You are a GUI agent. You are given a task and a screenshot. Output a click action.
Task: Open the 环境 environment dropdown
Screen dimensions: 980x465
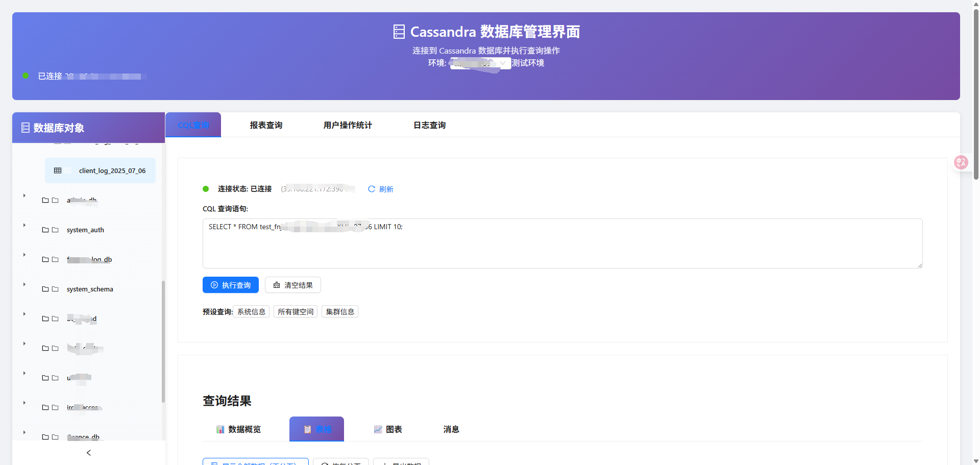click(x=480, y=63)
